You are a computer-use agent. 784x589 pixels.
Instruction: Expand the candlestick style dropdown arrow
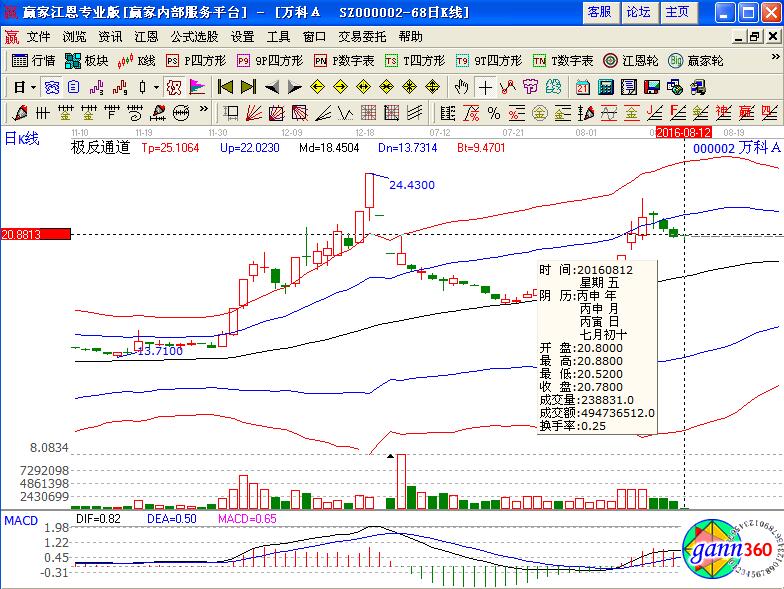click(157, 86)
